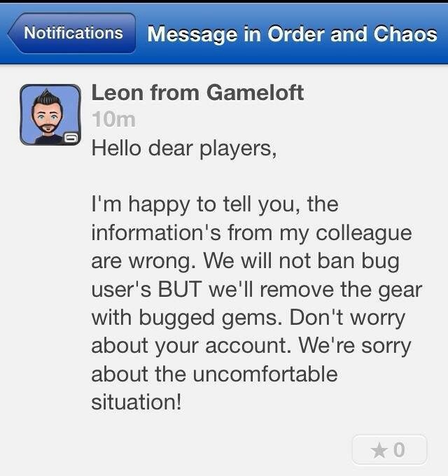Click the Gameloft logo badge on the avatar
The height and width of the screenshot is (476, 448).
71,138
